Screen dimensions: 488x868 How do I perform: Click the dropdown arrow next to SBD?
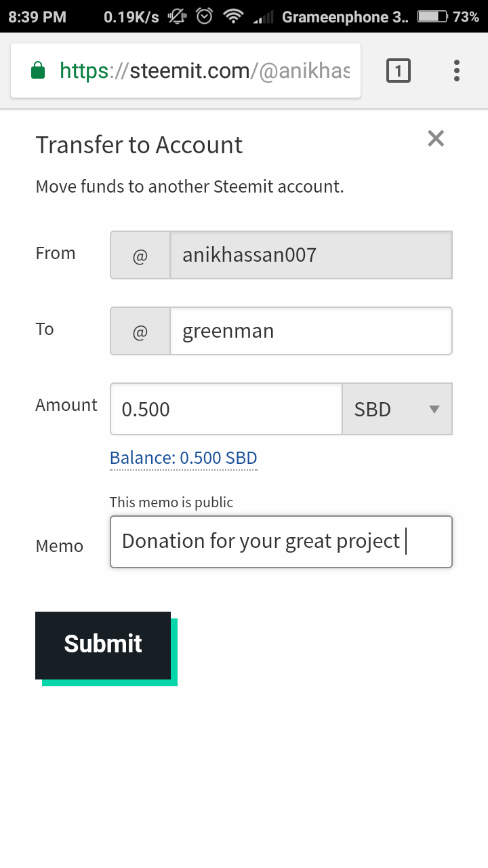434,409
